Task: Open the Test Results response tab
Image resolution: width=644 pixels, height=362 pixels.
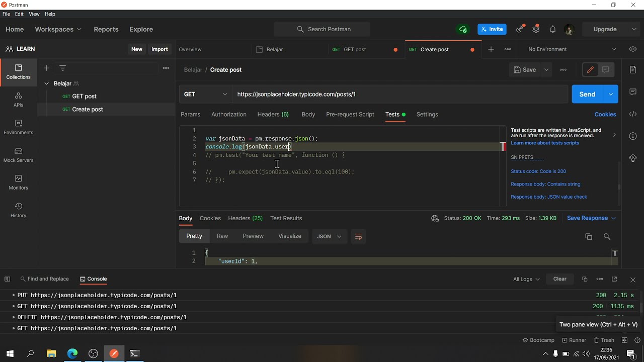Action: (286, 218)
